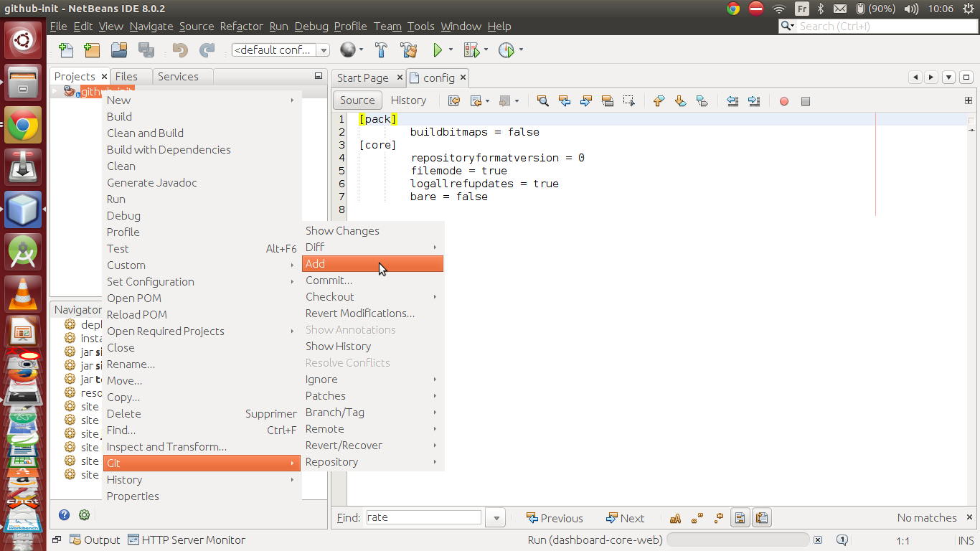Click the Last Edit icon in editor toolbar
This screenshot has width=980, height=551.
[x=454, y=101]
